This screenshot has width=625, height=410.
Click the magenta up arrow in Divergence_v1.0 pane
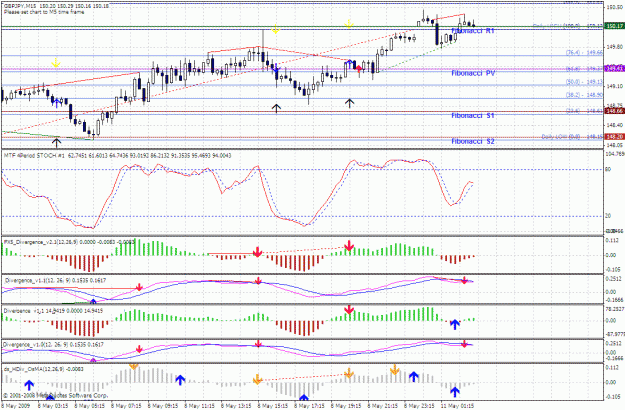tap(93, 360)
